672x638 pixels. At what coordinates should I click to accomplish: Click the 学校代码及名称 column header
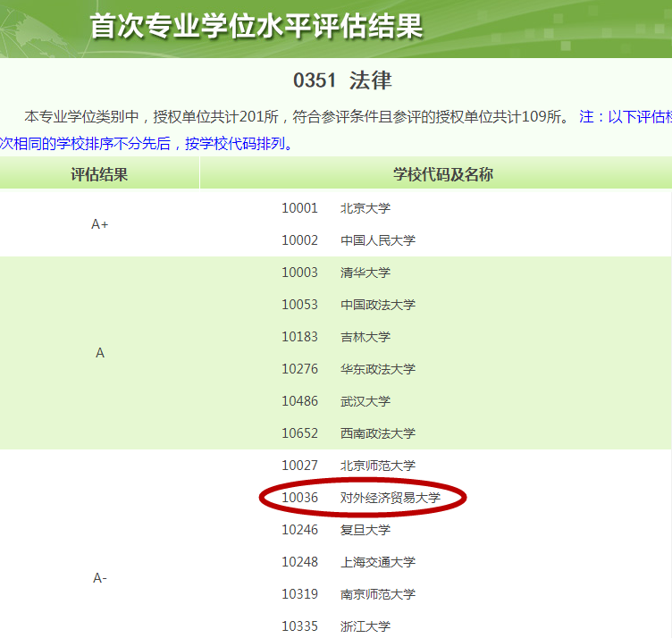tap(443, 174)
